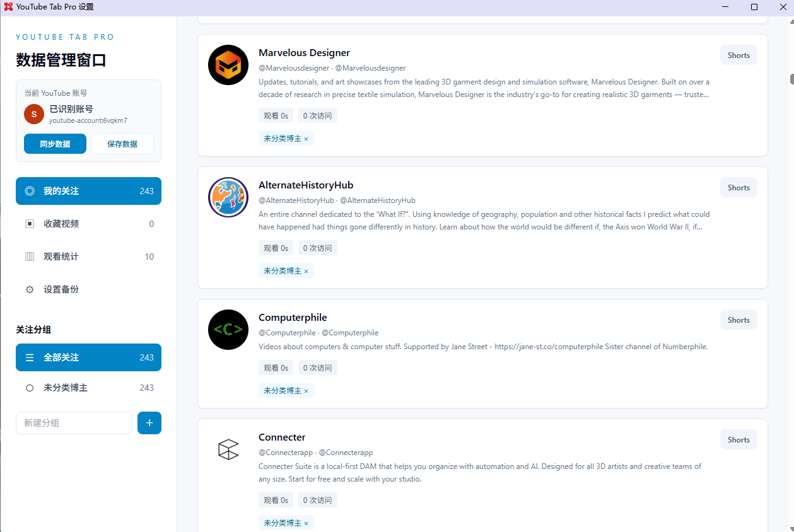Maximize the YouTube Tab Pro window
Screen dimensions: 794x532
click(x=754, y=7)
